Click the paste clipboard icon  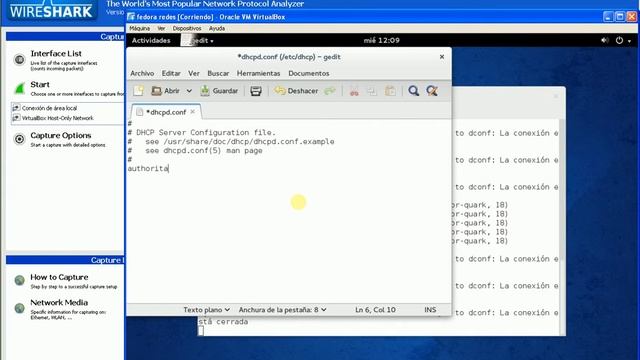tap(390, 91)
